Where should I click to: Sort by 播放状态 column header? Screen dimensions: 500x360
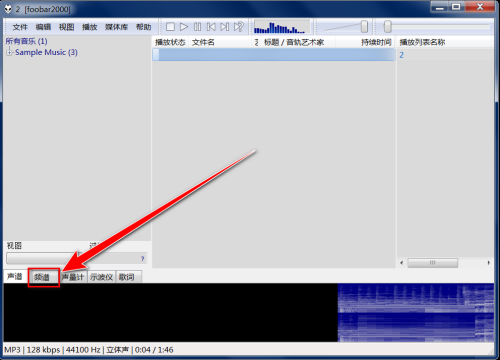(170, 42)
